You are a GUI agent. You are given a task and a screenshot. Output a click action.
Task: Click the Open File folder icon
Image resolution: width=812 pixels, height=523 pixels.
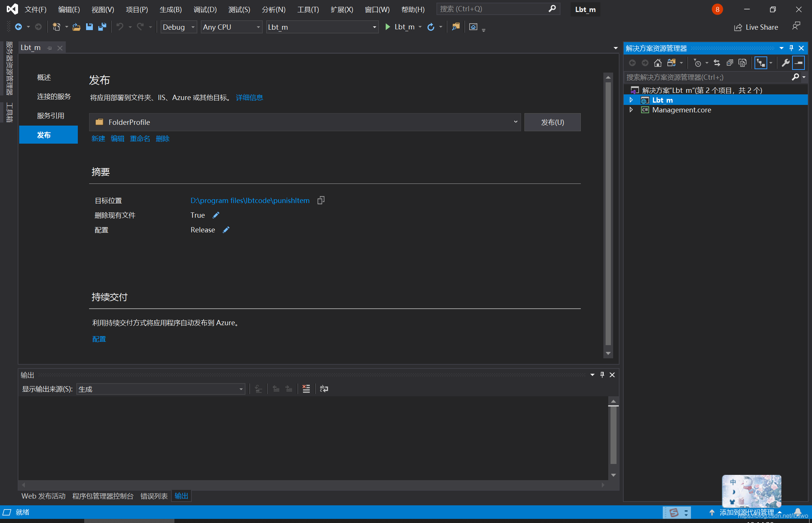76,27
